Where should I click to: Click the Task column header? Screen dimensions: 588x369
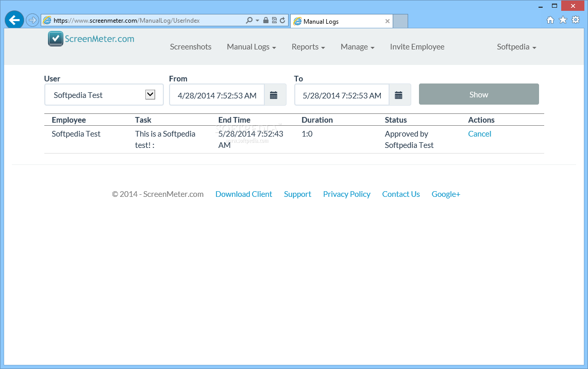click(x=143, y=120)
